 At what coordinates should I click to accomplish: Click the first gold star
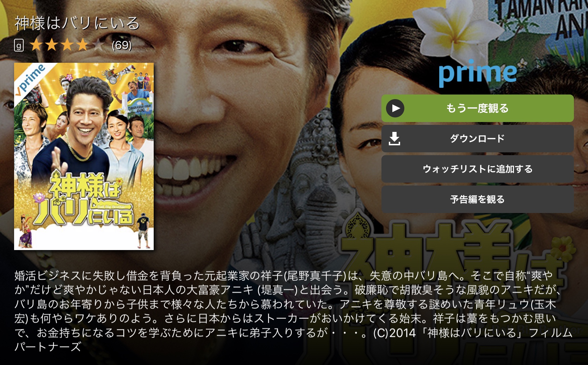36,45
